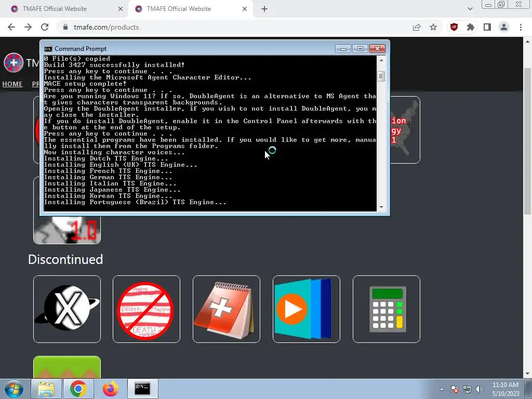Image resolution: width=532 pixels, height=399 pixels.
Task: Show hidden tray icons arrow
Action: pyautogui.click(x=442, y=389)
